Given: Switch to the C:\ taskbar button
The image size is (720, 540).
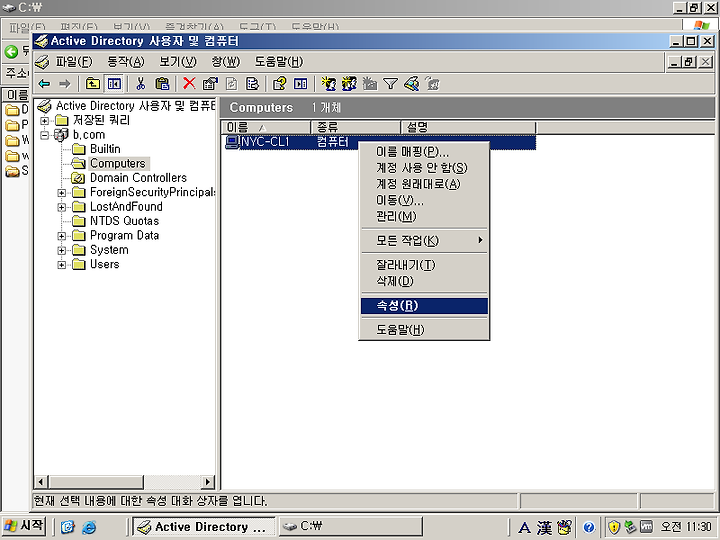Looking at the screenshot, I should point(351,526).
